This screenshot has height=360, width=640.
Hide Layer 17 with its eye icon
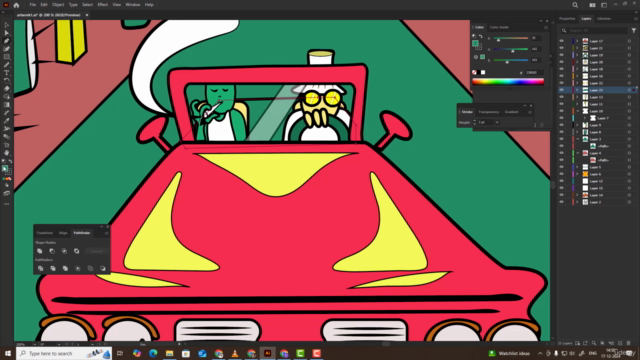tap(562, 41)
